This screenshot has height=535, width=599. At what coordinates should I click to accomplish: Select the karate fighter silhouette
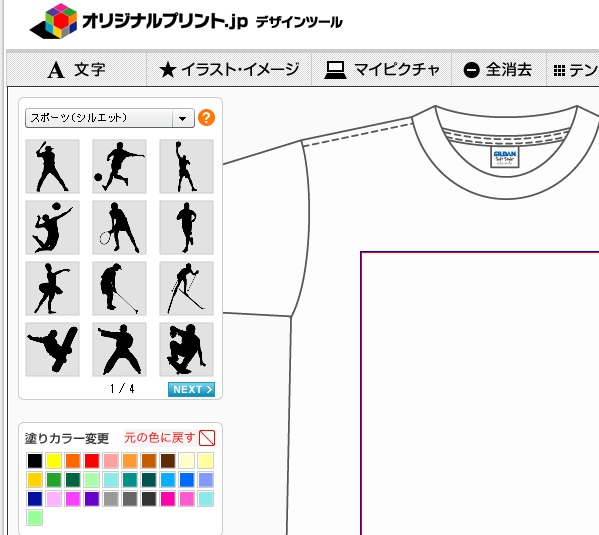[119, 349]
